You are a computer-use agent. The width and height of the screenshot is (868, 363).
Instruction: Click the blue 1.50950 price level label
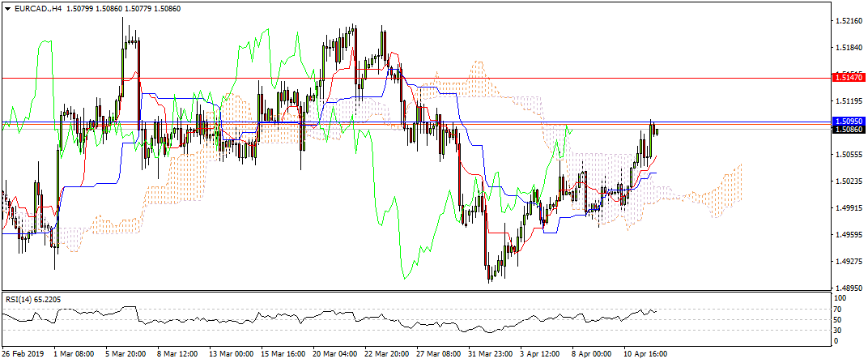coord(849,121)
